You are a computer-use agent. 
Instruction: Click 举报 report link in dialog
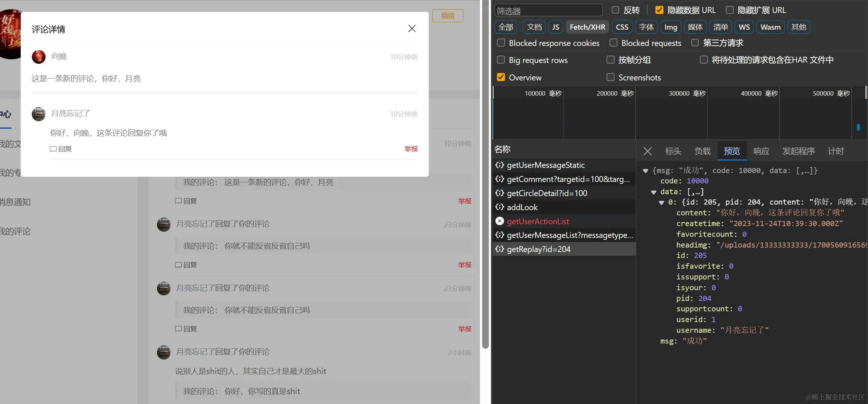click(411, 149)
